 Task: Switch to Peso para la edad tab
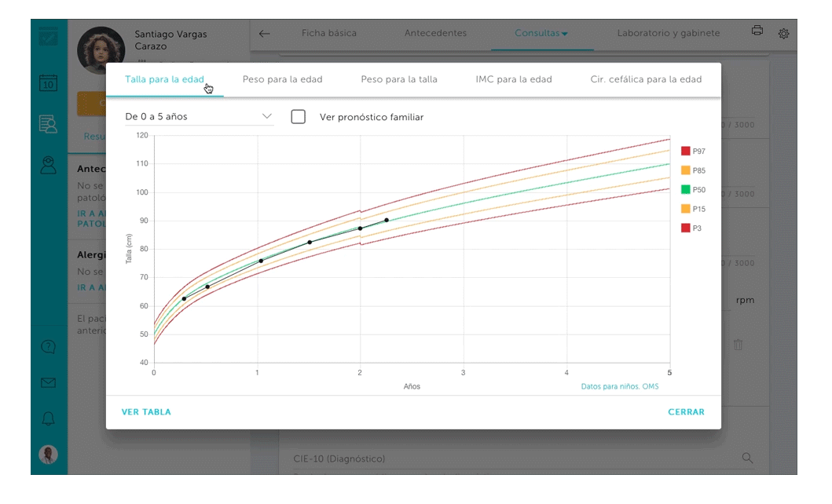(282, 79)
